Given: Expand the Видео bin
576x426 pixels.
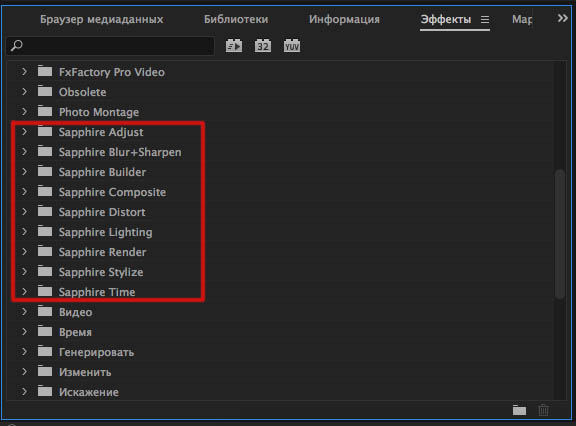Looking at the screenshot, I should 24,311.
